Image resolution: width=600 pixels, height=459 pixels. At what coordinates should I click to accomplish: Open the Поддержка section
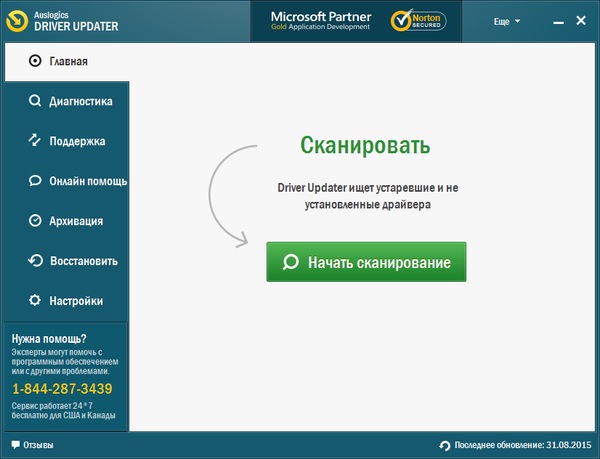pos(67,141)
